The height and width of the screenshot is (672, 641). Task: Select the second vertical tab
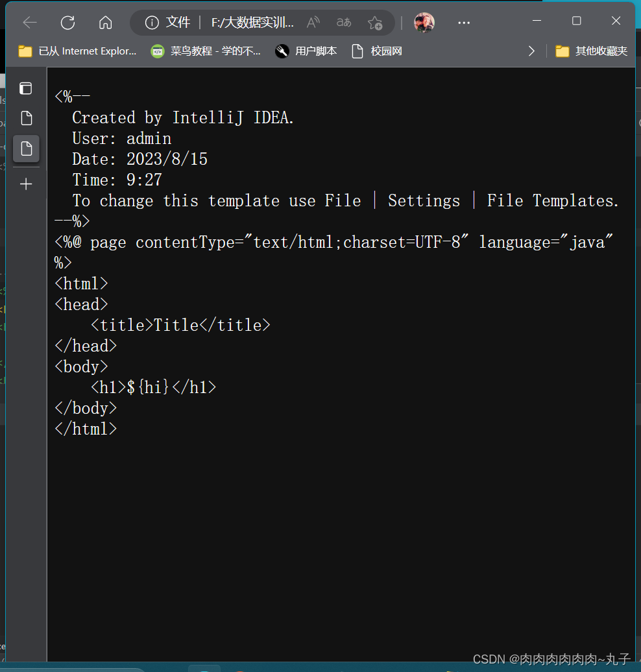click(26, 149)
